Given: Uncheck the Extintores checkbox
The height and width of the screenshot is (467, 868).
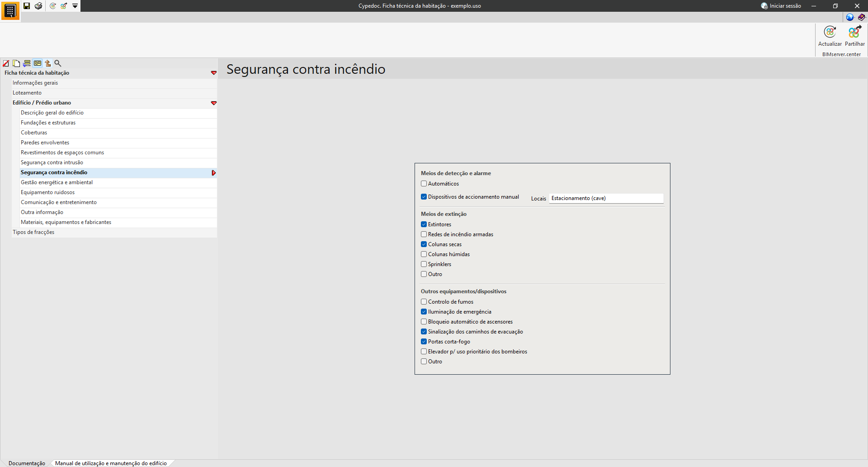Looking at the screenshot, I should pos(424,224).
